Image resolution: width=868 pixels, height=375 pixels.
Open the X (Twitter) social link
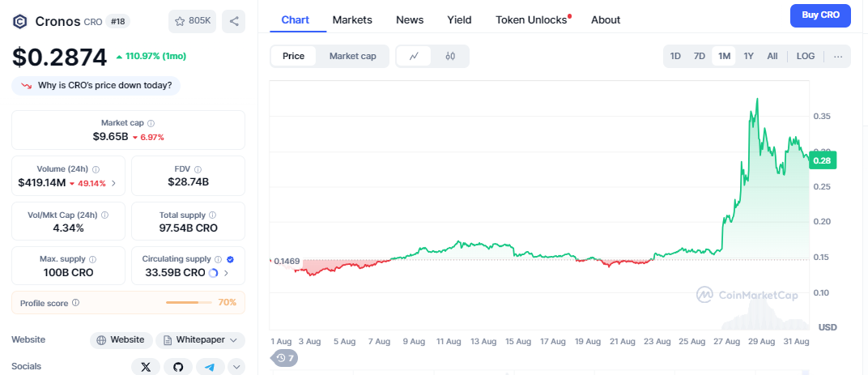click(146, 367)
